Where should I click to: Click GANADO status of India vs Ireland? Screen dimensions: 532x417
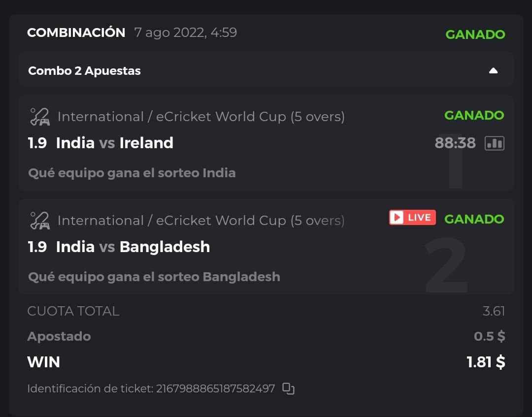(474, 115)
